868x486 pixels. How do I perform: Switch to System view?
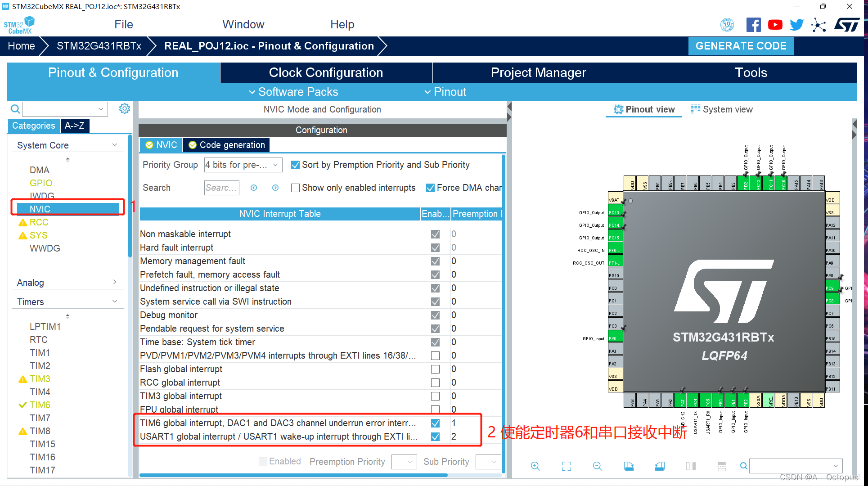(x=722, y=109)
